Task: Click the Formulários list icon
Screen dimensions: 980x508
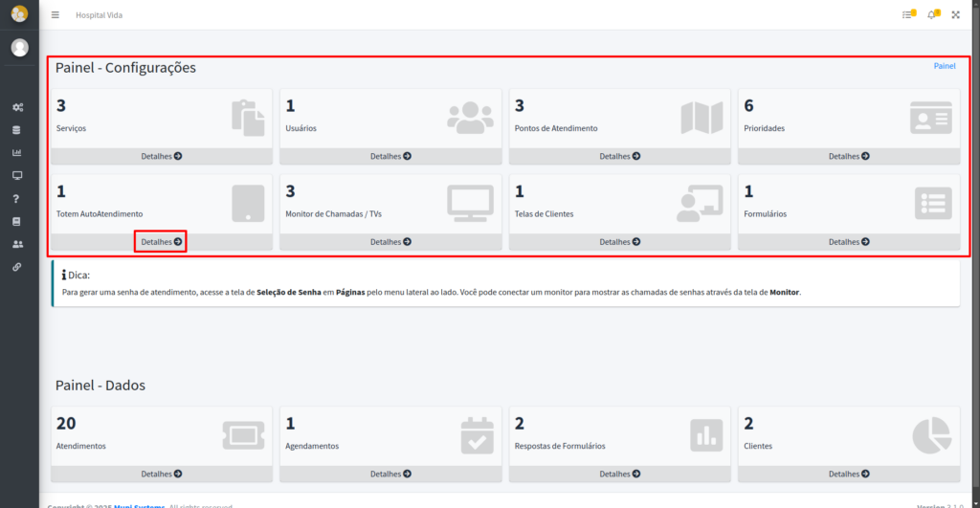Action: point(933,203)
